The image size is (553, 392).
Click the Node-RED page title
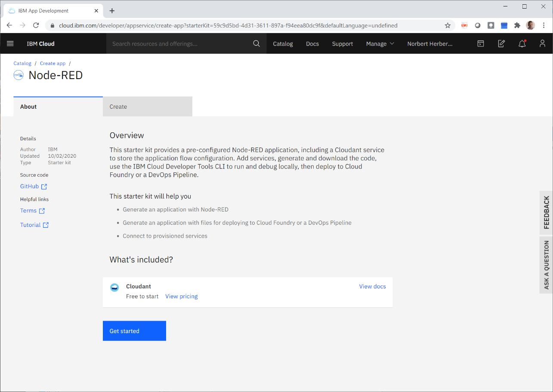click(x=56, y=75)
